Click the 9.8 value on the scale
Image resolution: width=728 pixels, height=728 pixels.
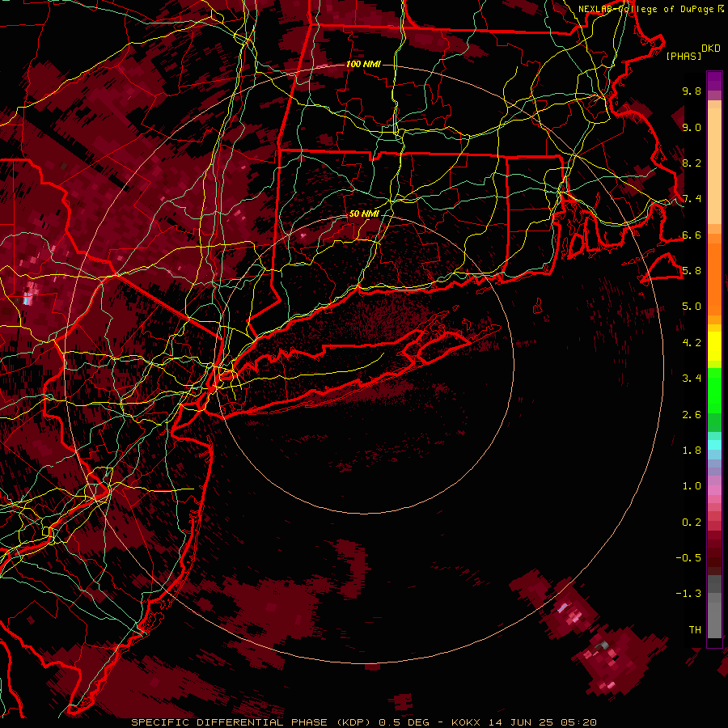[x=692, y=91]
